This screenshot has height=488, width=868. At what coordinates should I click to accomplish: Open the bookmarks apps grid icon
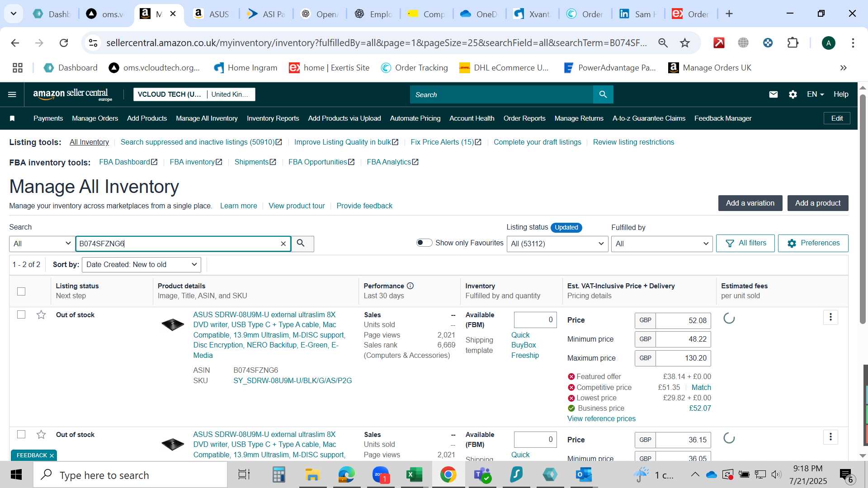coord(18,68)
